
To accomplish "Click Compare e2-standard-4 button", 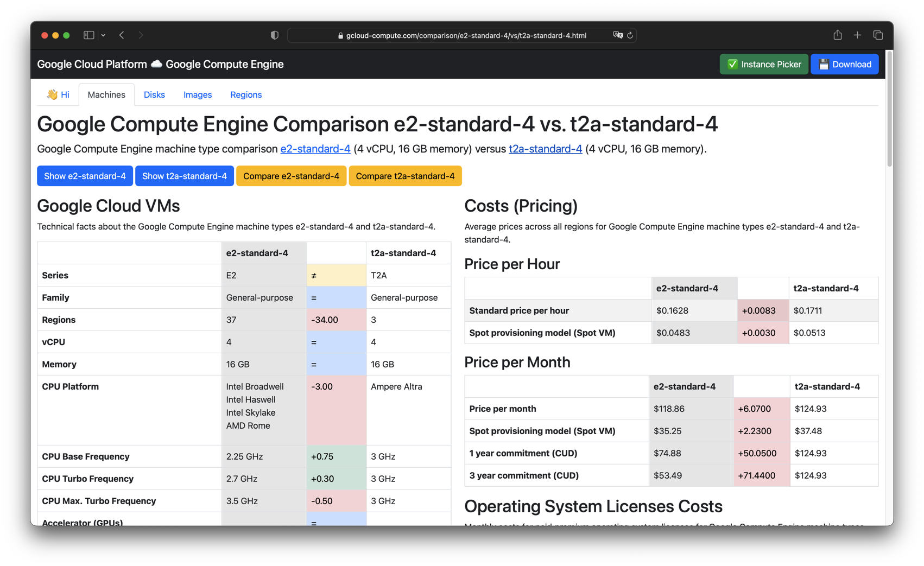I will coord(291,176).
